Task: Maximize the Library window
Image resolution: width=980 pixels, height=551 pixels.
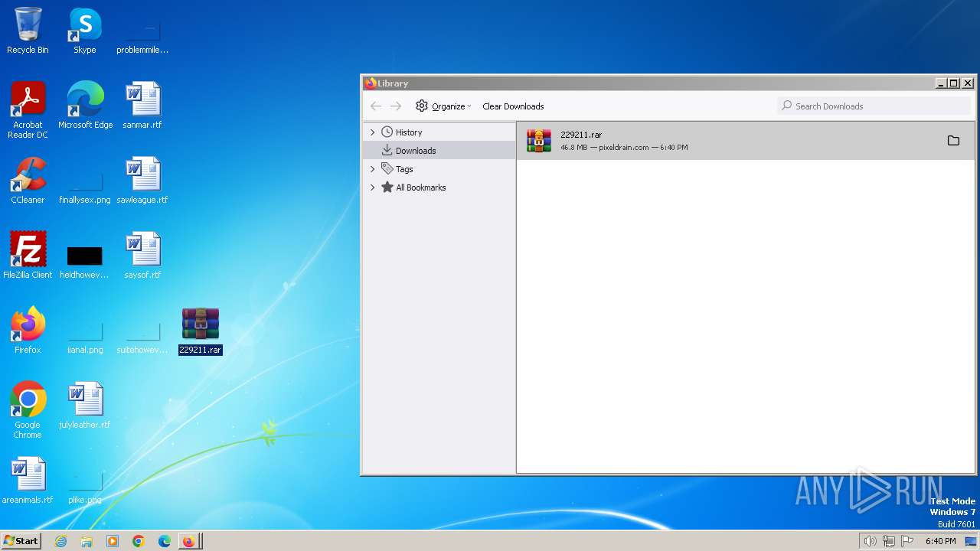Action: point(954,83)
